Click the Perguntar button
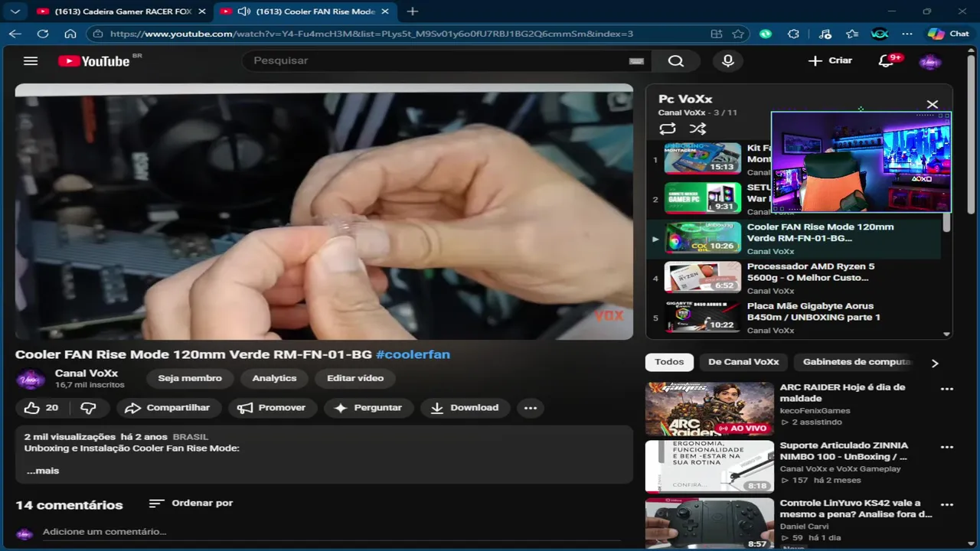 point(368,408)
